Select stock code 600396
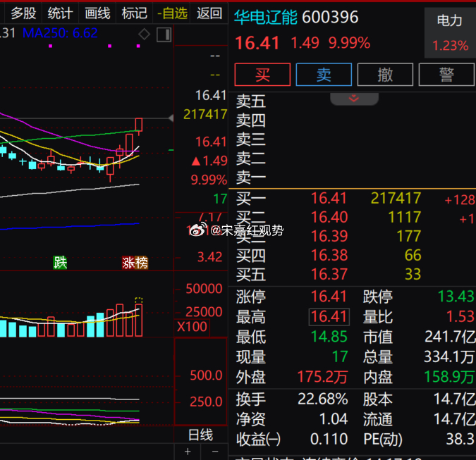The height and width of the screenshot is (460, 476). (330, 18)
